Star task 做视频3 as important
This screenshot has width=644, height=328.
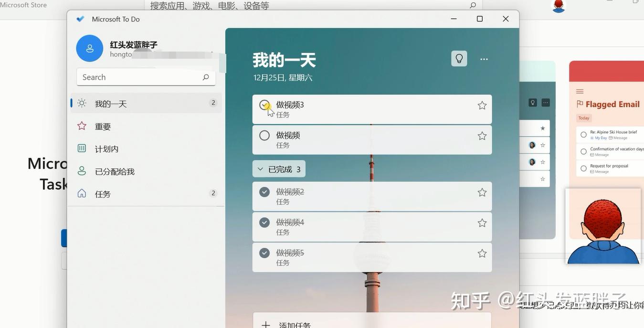(482, 106)
